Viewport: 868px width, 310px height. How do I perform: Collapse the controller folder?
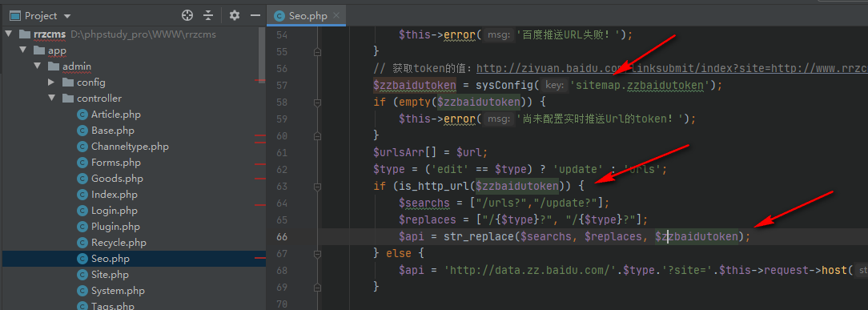[x=52, y=99]
